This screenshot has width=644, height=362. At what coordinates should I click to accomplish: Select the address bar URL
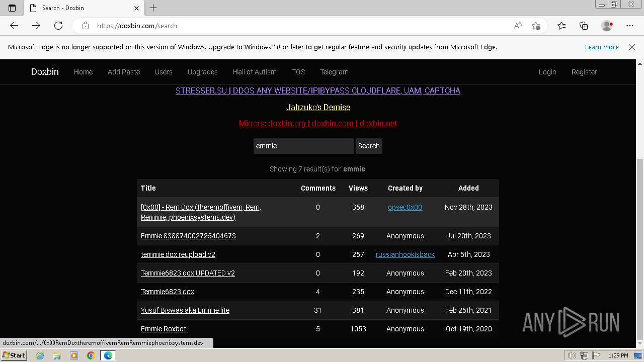(137, 26)
